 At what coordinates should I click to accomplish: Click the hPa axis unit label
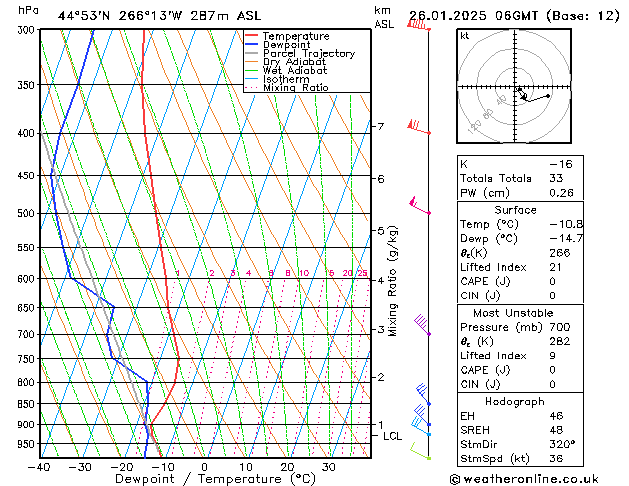(x=28, y=10)
